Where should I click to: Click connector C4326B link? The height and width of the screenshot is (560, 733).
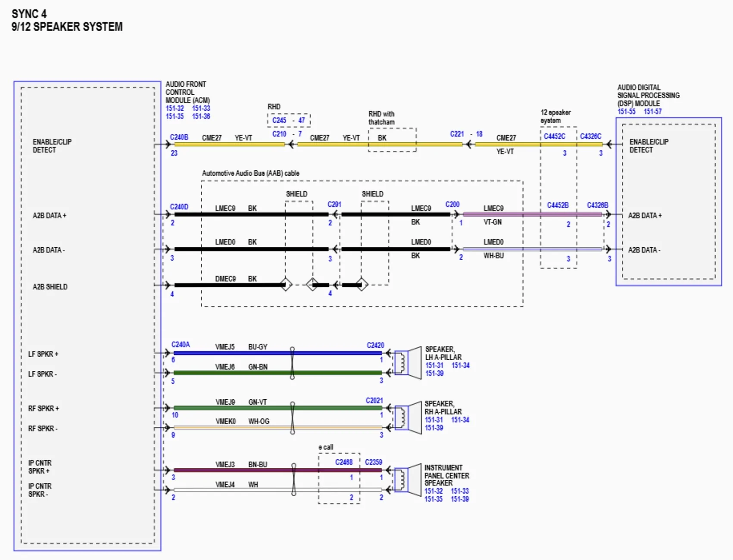tap(597, 205)
